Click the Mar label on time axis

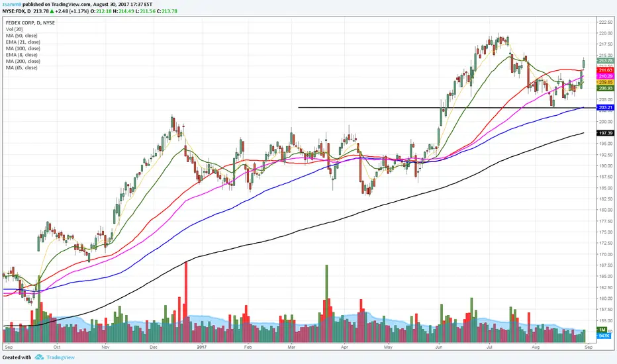[x=291, y=347]
